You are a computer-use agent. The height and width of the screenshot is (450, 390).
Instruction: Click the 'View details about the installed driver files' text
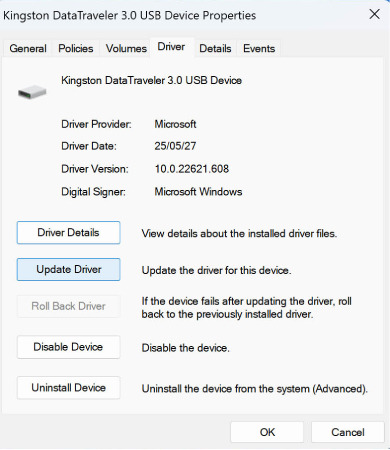[x=239, y=234]
